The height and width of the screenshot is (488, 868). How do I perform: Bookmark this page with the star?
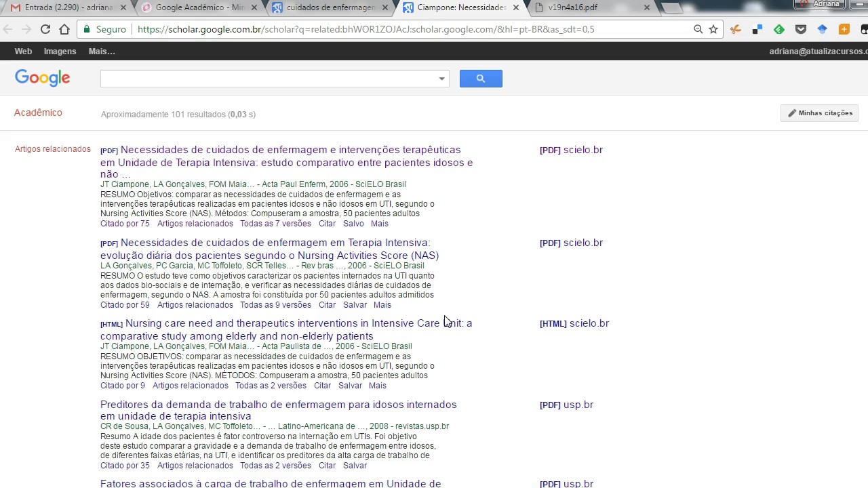[x=713, y=29]
